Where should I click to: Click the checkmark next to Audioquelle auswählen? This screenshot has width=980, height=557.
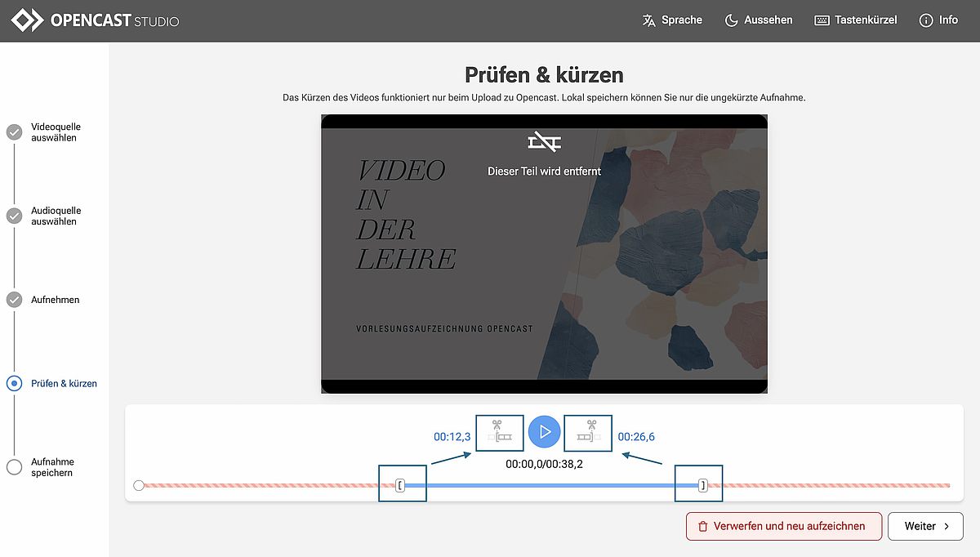pyautogui.click(x=14, y=216)
